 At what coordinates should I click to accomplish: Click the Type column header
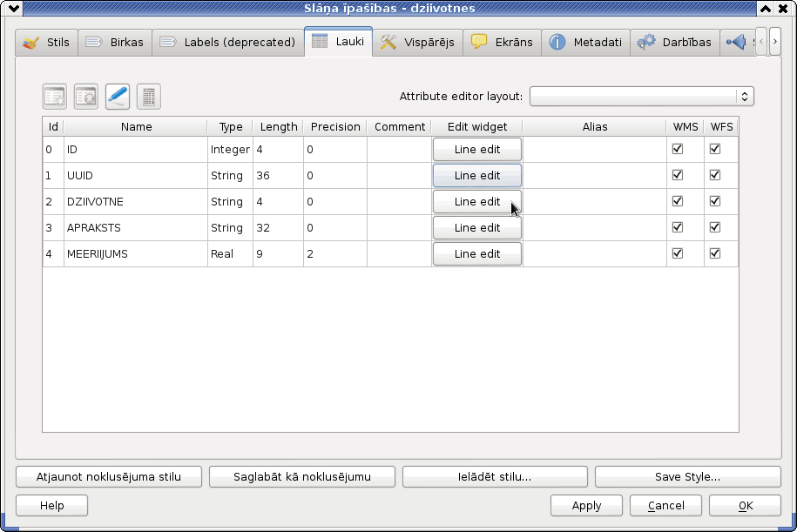pos(230,127)
